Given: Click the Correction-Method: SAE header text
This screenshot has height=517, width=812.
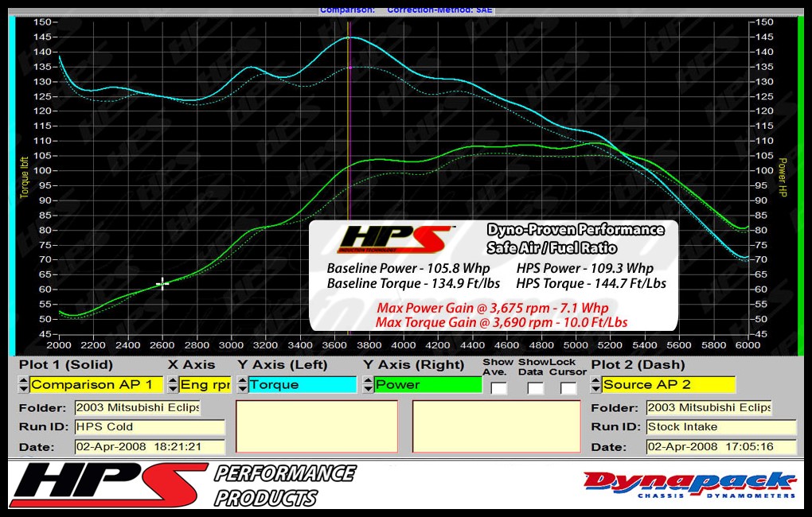Looking at the screenshot, I should [439, 10].
